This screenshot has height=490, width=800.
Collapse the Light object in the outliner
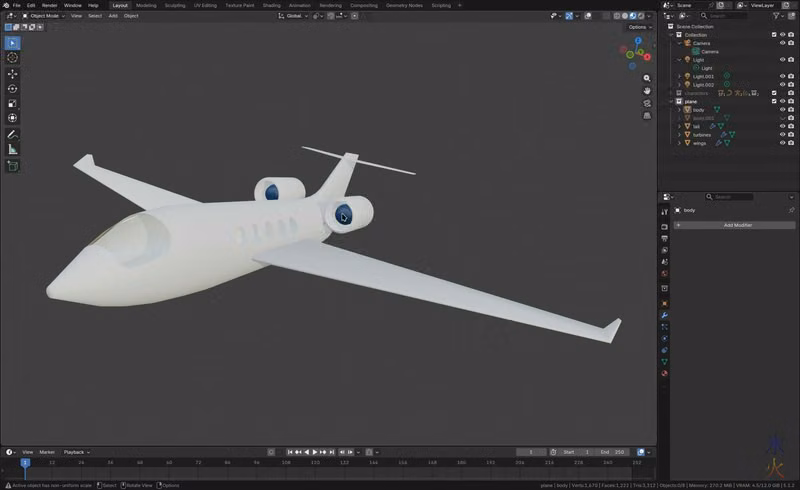[679, 60]
